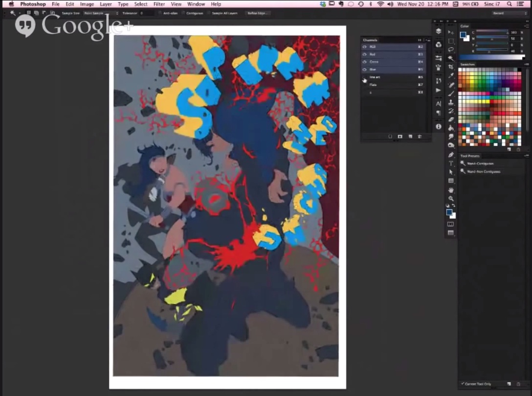Open the Character panel icon
This screenshot has width=532, height=396.
point(438,104)
